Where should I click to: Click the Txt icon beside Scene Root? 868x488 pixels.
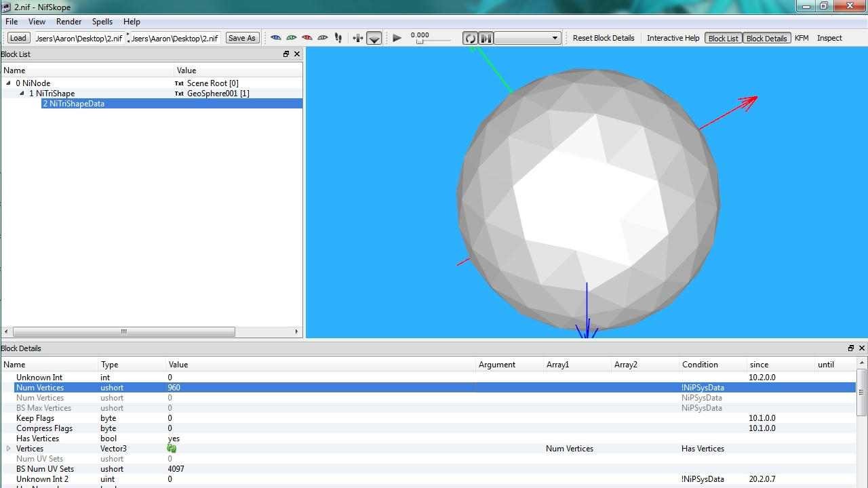(179, 83)
